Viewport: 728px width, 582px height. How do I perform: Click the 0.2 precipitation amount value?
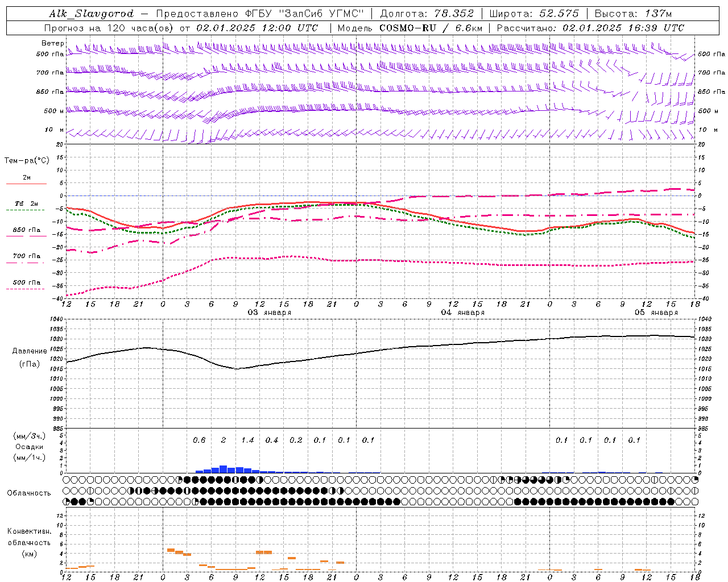click(296, 440)
